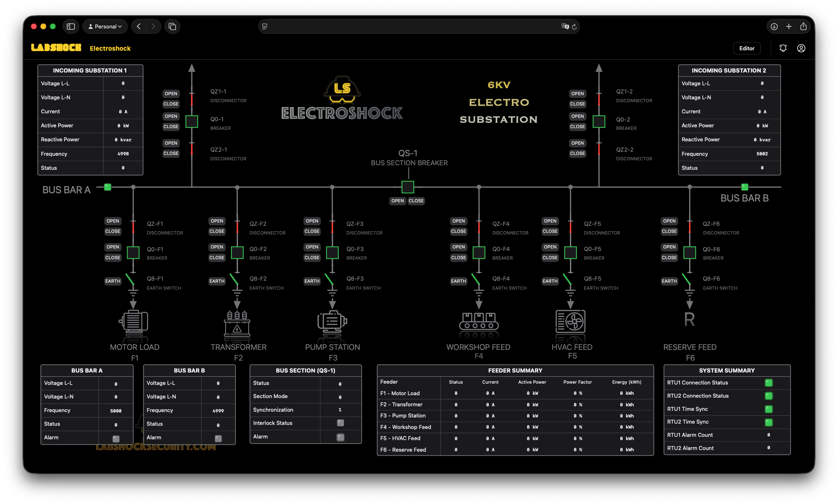Open the QS-1 bus section breaker

[398, 201]
